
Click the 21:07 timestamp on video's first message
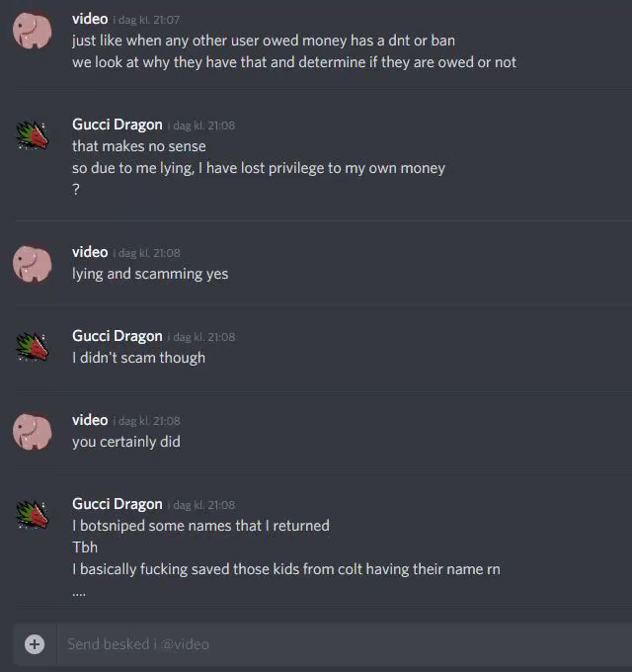pos(146,20)
